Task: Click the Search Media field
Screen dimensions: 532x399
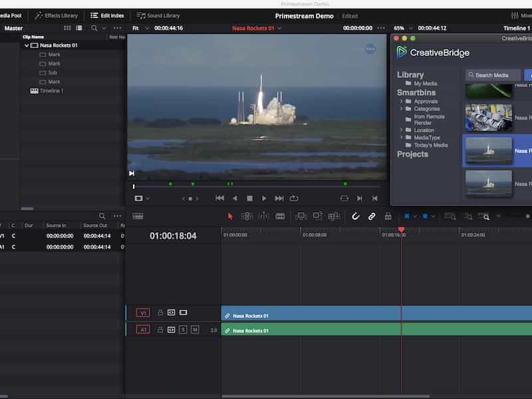Action: (495, 75)
